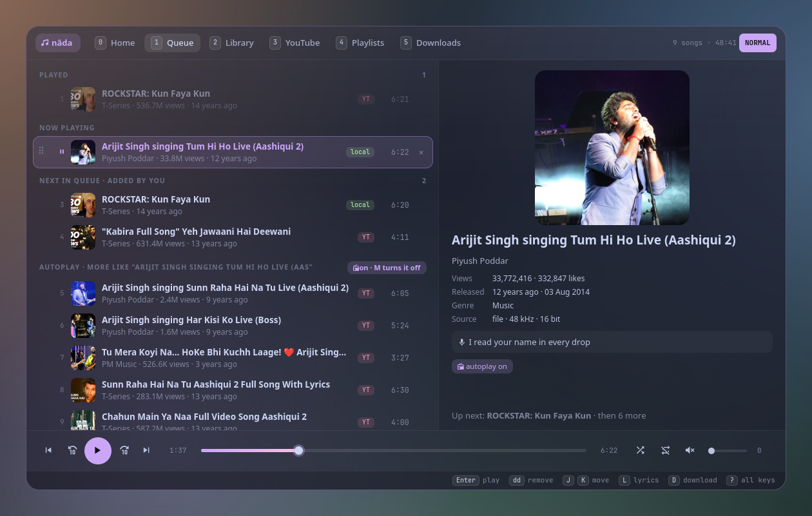Open the Downloads tab
Screen dimensions: 812x516
(x=430, y=43)
